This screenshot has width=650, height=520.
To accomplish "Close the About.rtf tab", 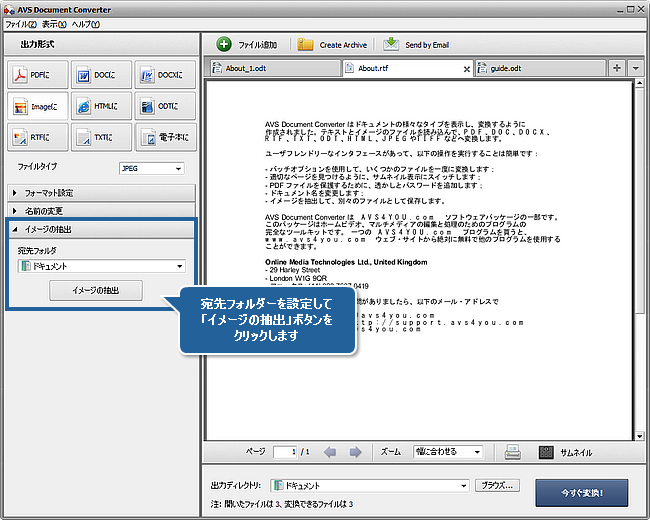I will tap(467, 69).
